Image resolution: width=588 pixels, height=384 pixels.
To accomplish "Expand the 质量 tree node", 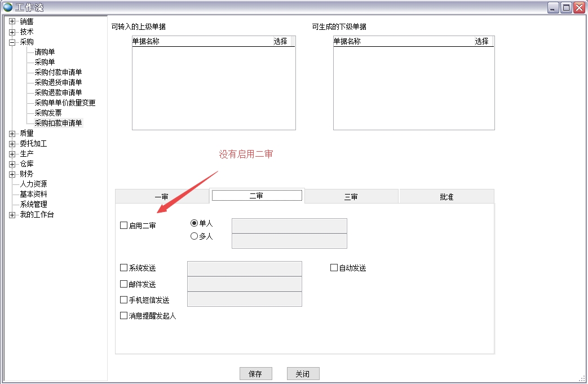I will coord(12,134).
